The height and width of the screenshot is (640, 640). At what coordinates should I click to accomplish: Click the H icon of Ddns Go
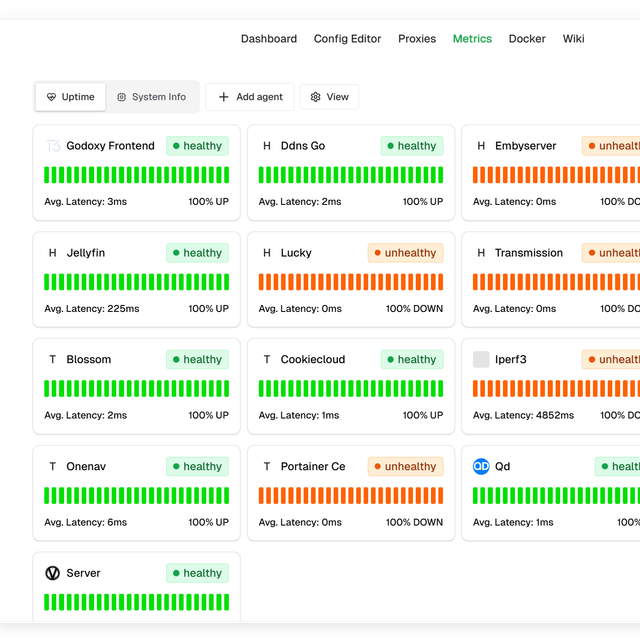tap(267, 146)
